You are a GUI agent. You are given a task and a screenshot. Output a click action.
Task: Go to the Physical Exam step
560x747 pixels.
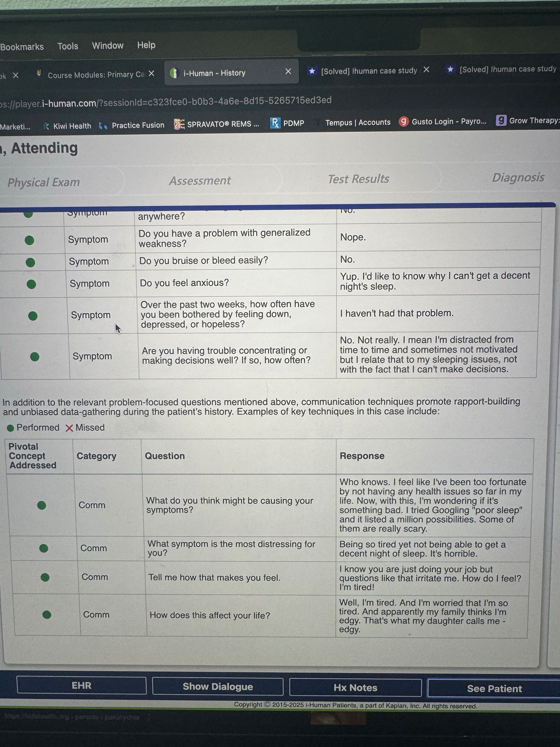coord(43,182)
